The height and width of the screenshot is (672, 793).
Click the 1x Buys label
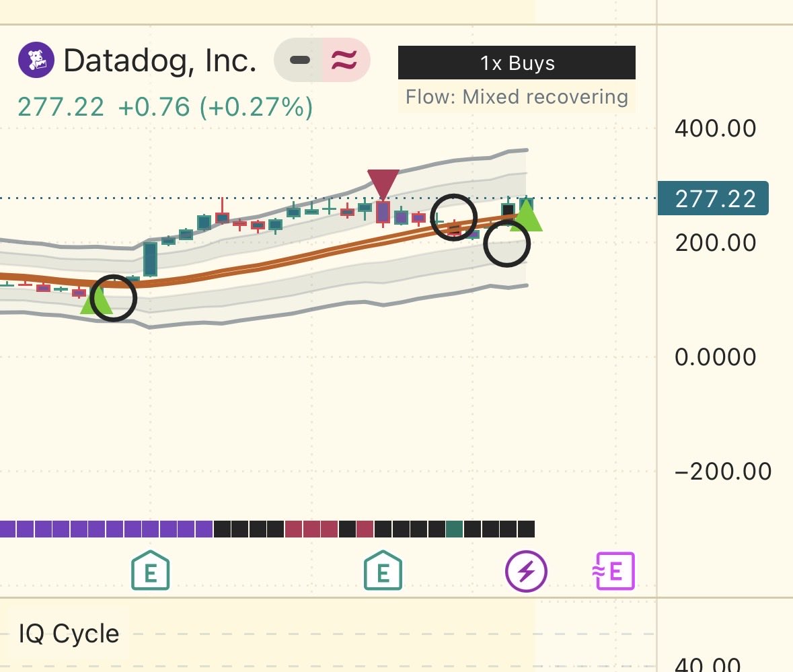[x=517, y=63]
